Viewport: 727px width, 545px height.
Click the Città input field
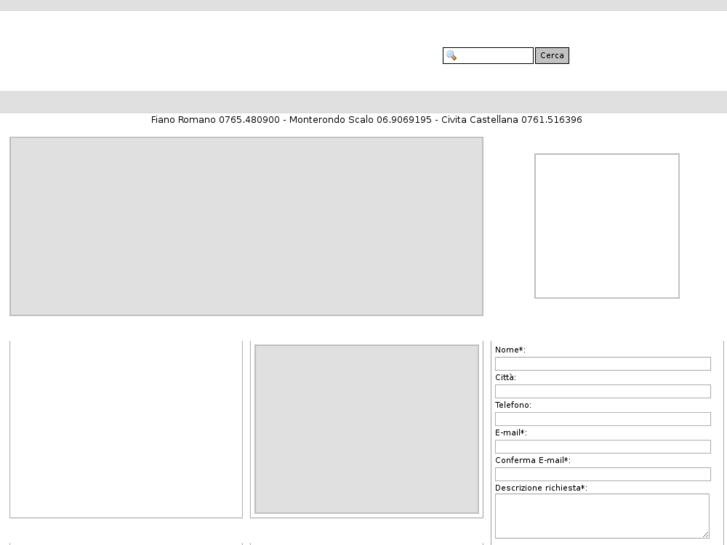(x=603, y=391)
